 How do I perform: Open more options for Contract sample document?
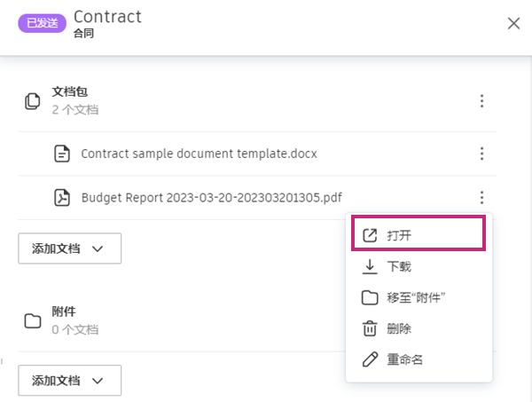click(481, 154)
